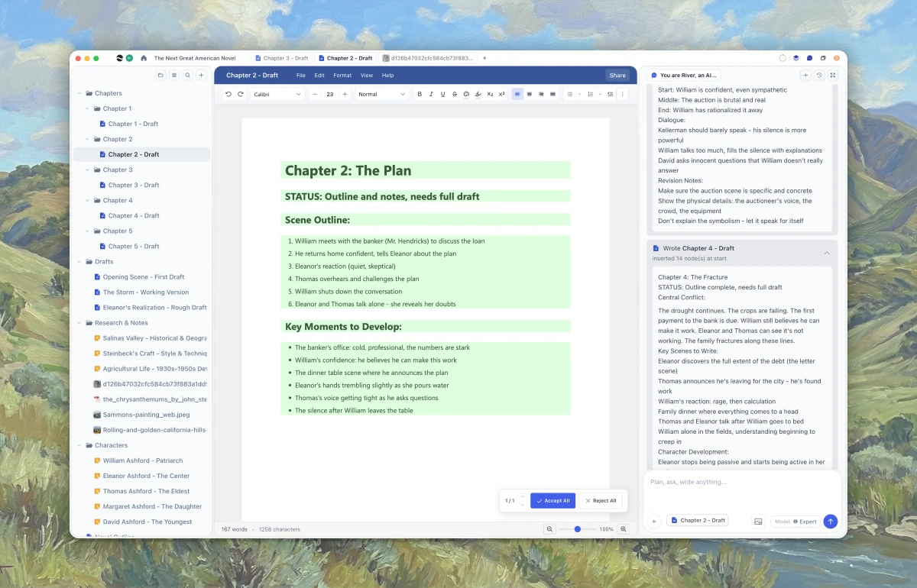Toggle left text alignment

pyautogui.click(x=517, y=94)
